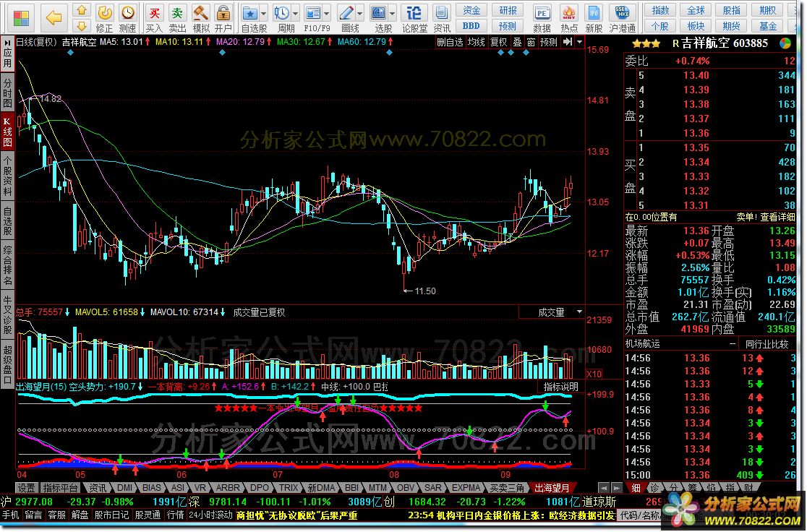Image resolution: width=807 pixels, height=532 pixels.
Task: Click the 设置 settings tab
Action: click(x=26, y=488)
